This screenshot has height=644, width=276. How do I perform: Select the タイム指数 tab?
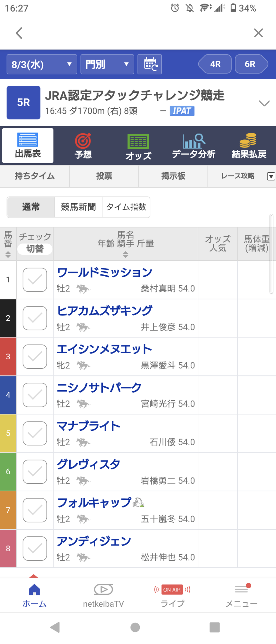(x=126, y=207)
